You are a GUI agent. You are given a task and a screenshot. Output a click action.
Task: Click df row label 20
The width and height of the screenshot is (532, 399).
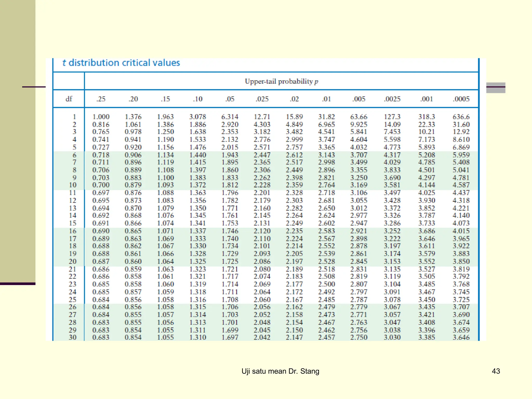point(72,261)
